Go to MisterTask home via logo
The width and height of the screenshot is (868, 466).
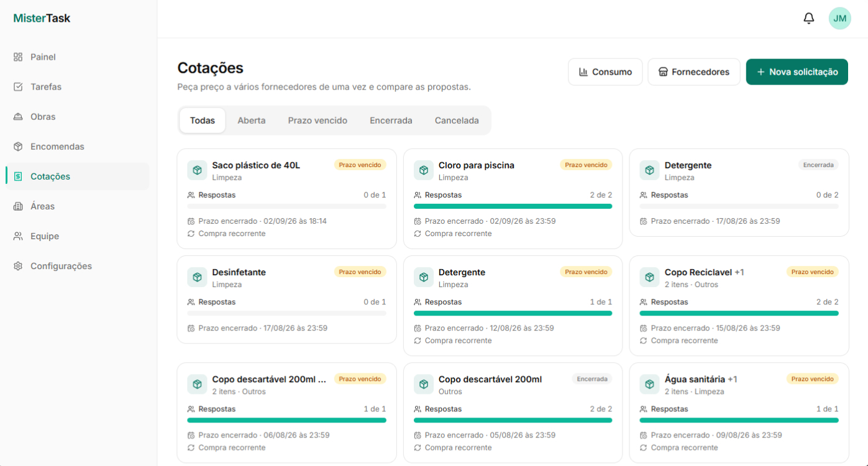tap(42, 19)
